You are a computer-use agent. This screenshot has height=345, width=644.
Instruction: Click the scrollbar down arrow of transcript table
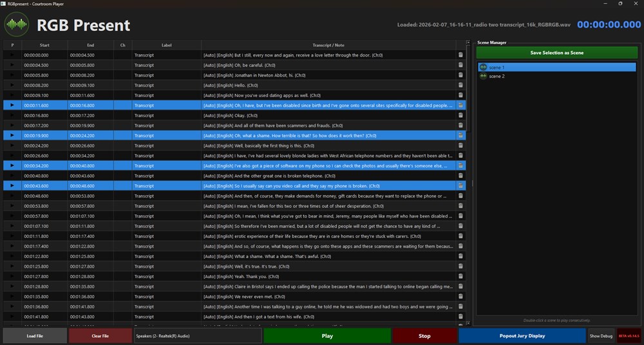click(468, 324)
